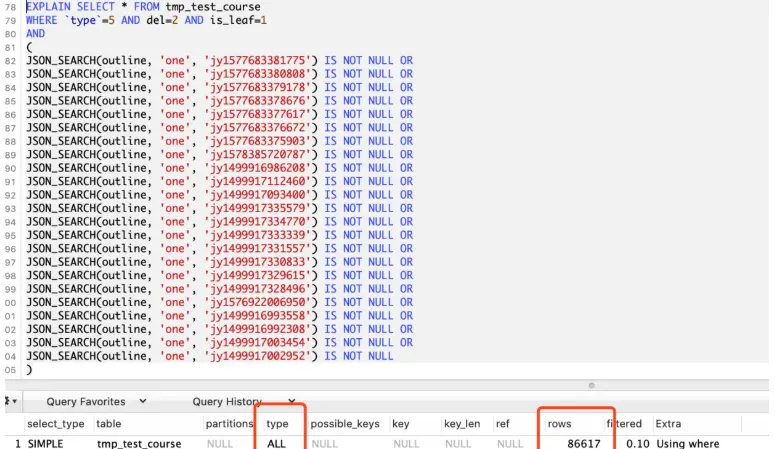Click the string 'jy1577683375903'

[258, 141]
